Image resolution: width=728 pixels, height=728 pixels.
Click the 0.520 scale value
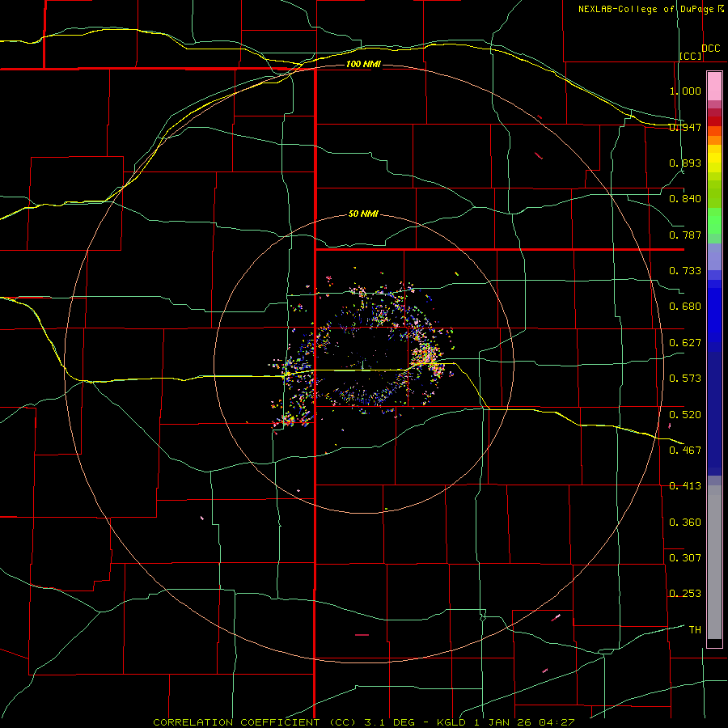pos(685,415)
